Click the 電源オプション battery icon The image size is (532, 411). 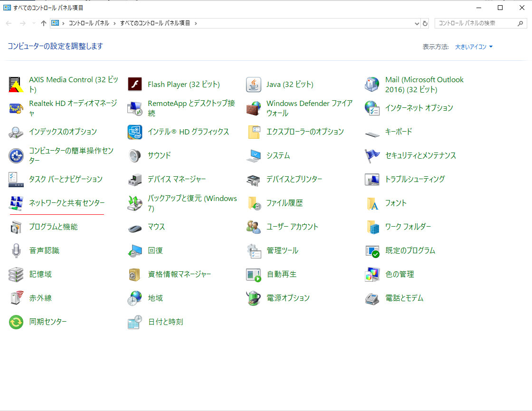[x=254, y=298]
